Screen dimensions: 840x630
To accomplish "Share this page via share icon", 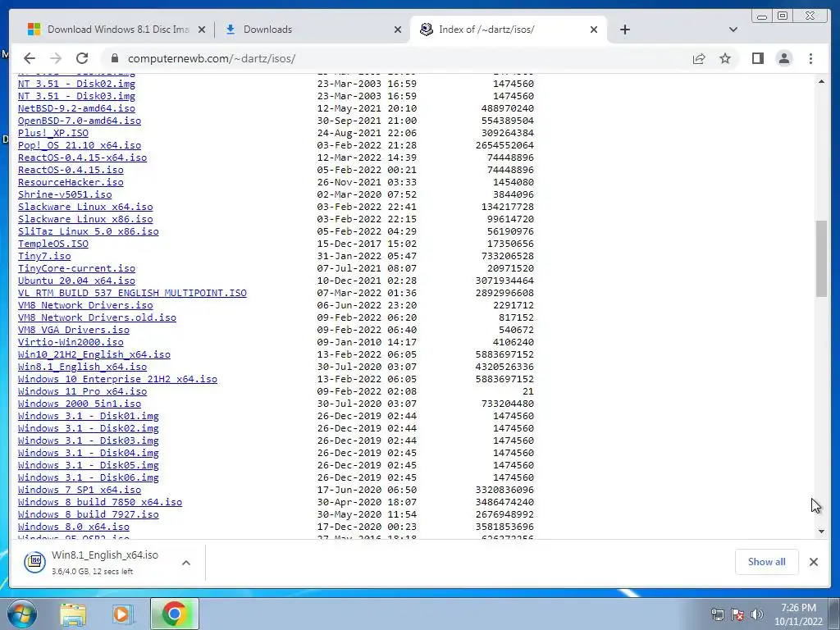I will [699, 58].
